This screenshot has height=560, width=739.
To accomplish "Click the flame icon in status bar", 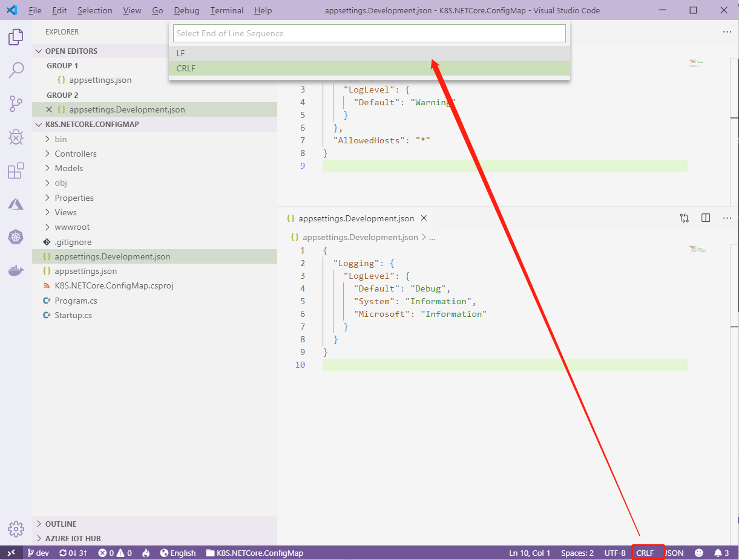I will 146,553.
